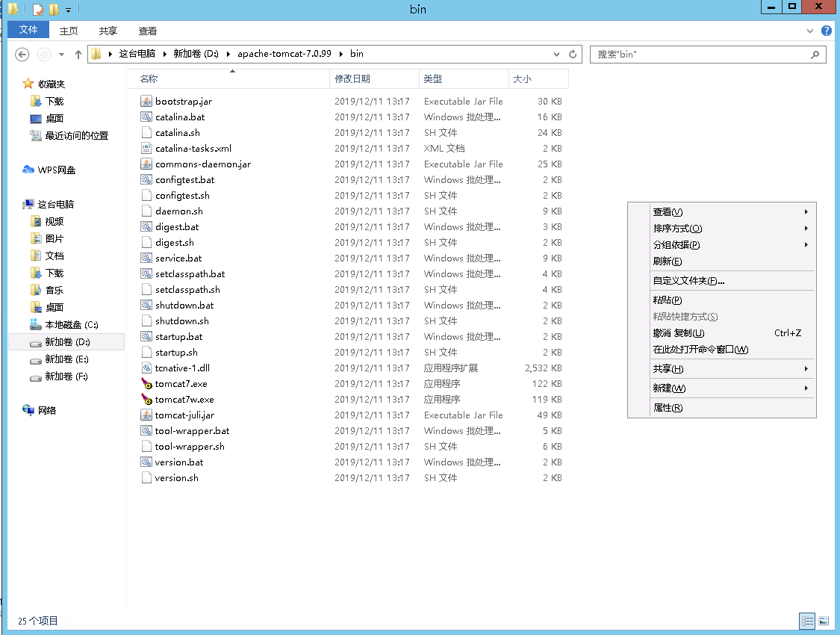Select the tomcat7.exe application icon
The width and height of the screenshot is (840, 635).
point(147,384)
